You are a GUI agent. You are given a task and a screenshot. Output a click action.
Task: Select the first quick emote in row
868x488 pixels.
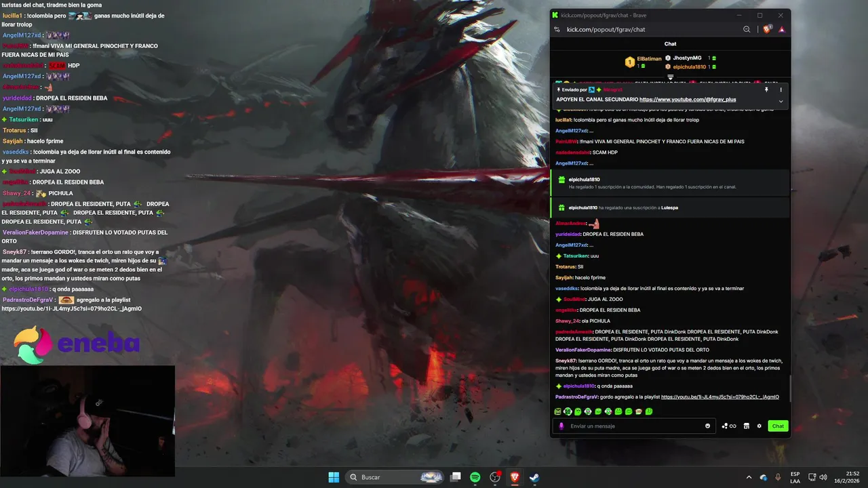click(558, 411)
